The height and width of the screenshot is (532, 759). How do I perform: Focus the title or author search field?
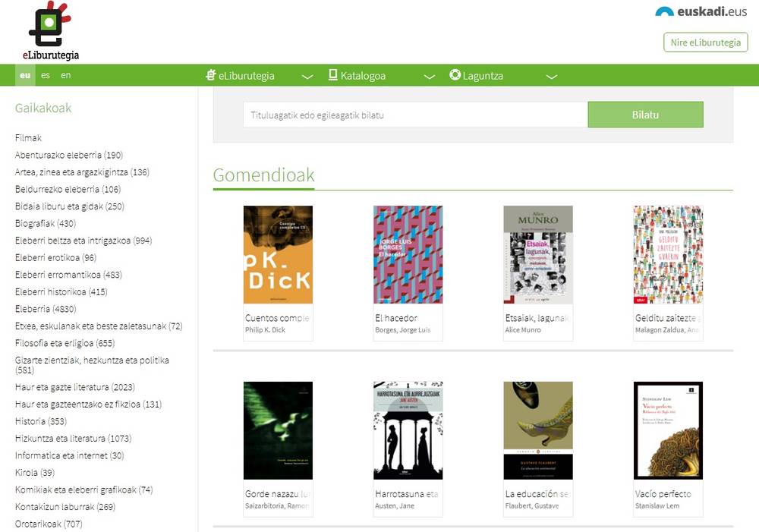coord(415,115)
